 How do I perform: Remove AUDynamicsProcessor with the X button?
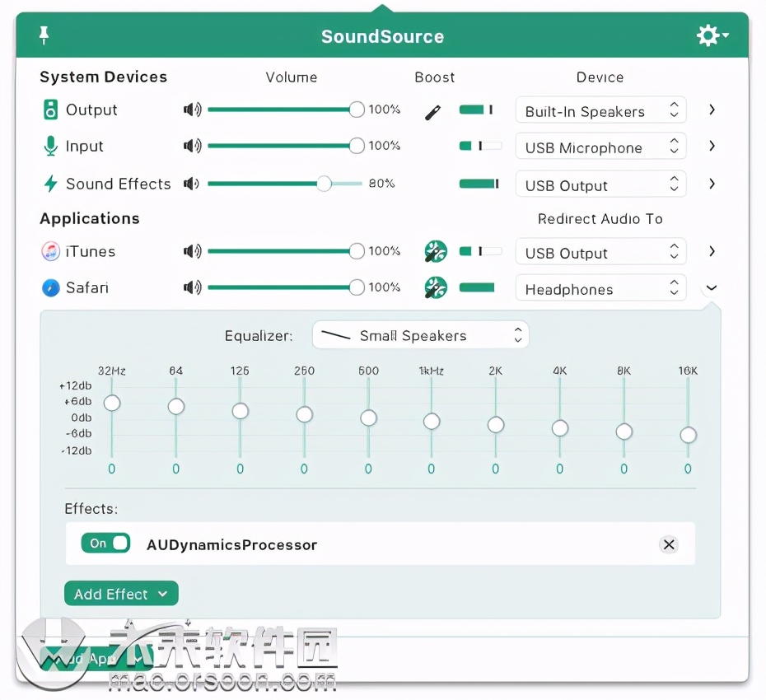point(669,544)
